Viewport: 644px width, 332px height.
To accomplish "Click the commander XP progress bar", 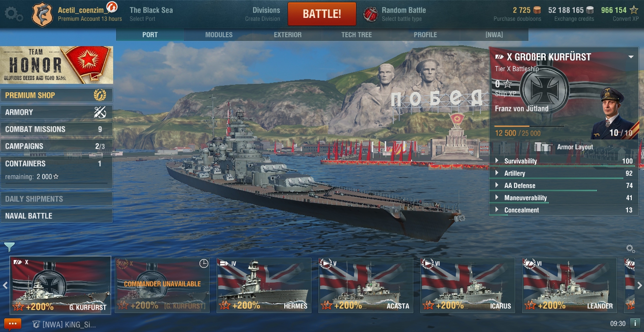I will pyautogui.click(x=529, y=126).
